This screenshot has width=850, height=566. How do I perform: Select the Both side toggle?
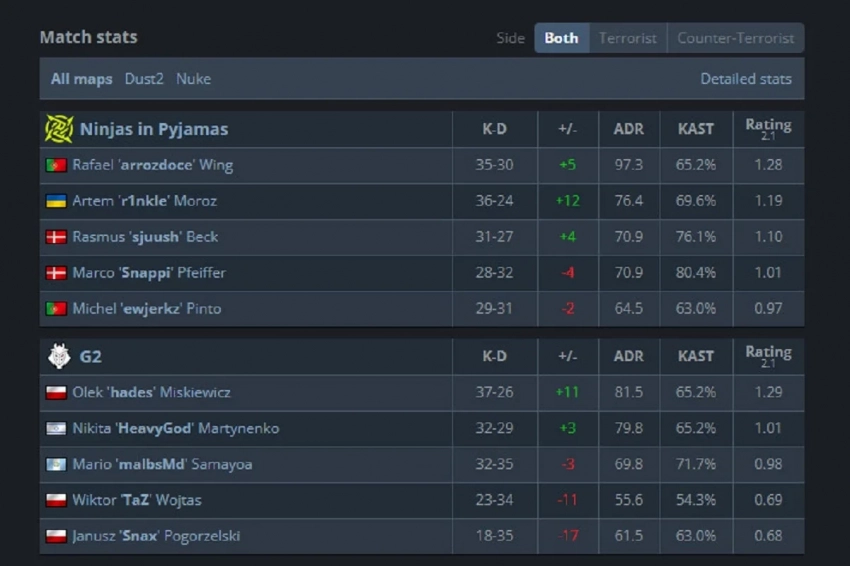(561, 38)
